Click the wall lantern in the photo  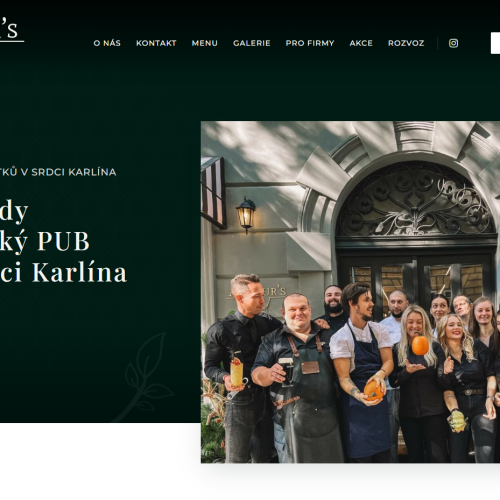(246, 214)
